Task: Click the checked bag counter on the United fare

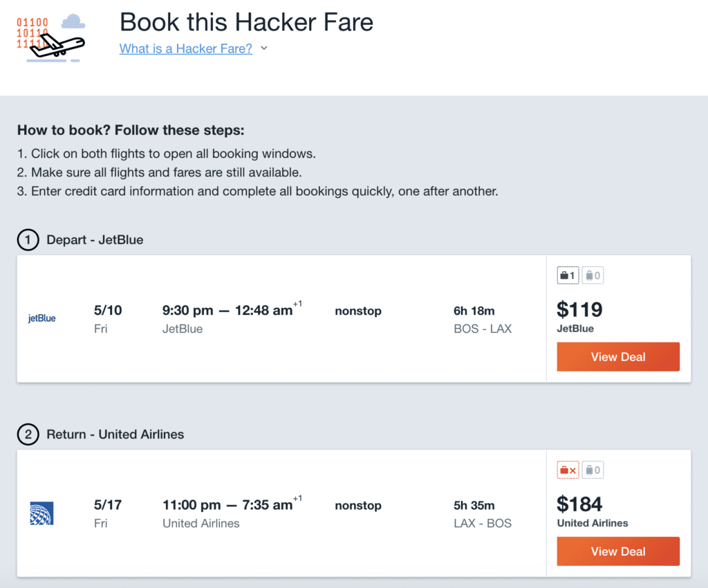Action: [x=593, y=469]
